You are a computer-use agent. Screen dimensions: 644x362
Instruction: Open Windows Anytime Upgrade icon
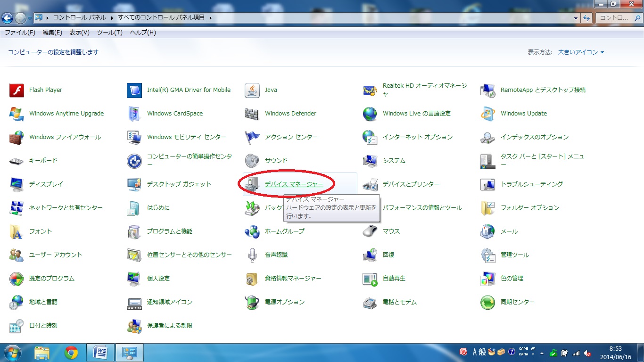click(17, 114)
